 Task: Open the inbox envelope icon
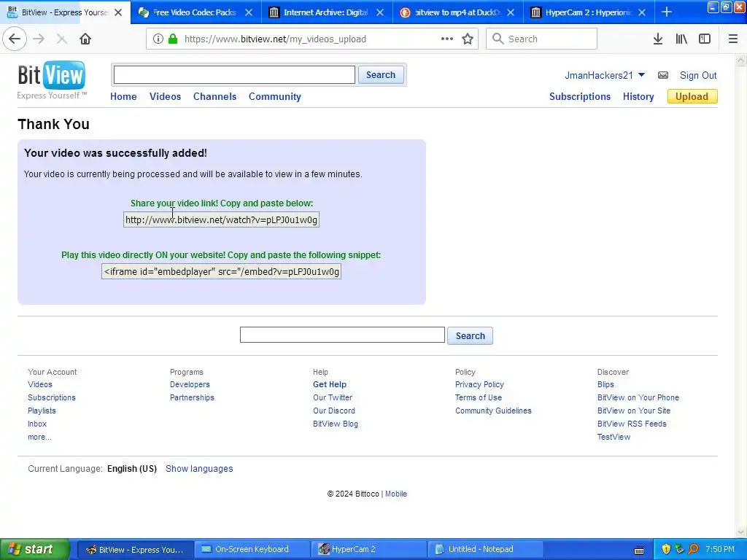[x=662, y=75]
